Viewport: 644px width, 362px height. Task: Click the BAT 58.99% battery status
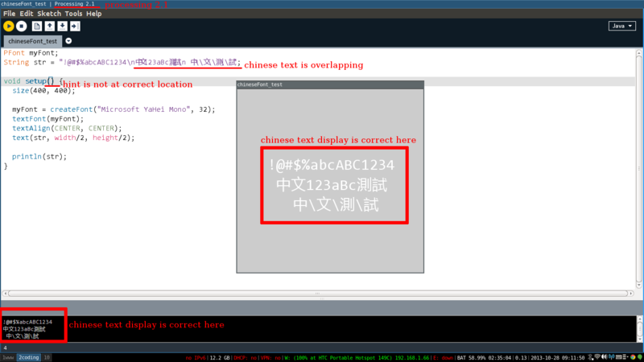pyautogui.click(x=485, y=358)
